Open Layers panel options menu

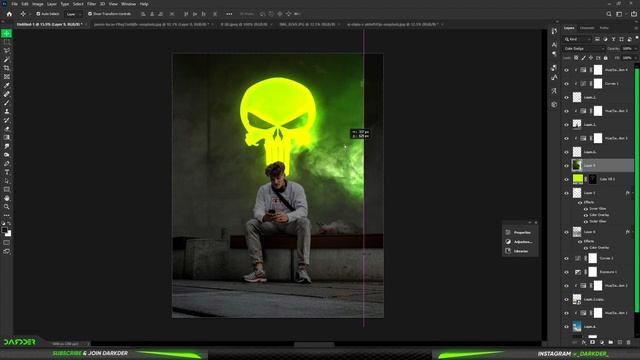pyautogui.click(x=636, y=28)
